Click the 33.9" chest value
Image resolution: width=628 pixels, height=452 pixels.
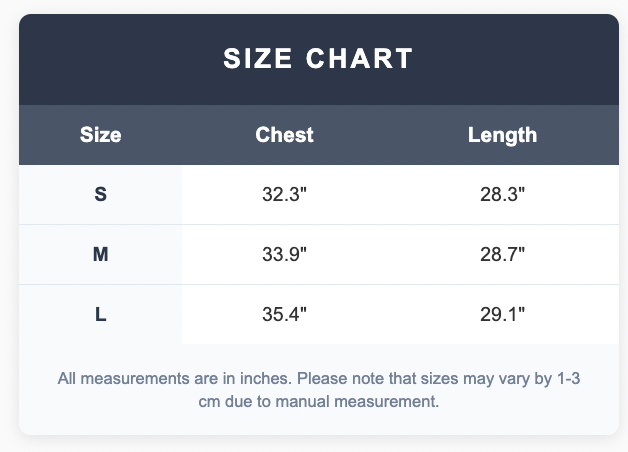[x=284, y=254]
